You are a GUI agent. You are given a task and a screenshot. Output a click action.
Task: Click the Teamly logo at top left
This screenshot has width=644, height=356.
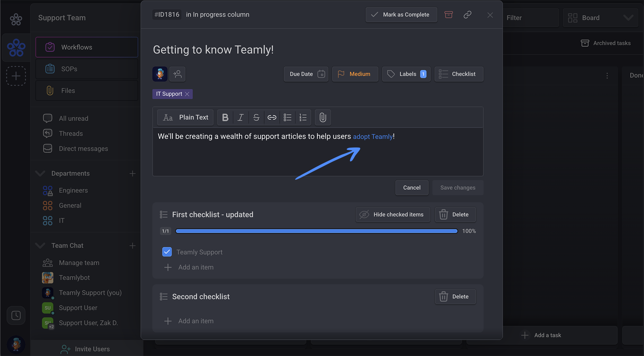(x=16, y=19)
